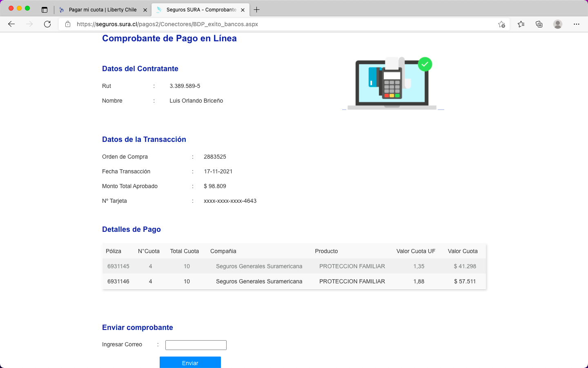Click the browser back arrow
Image resolution: width=588 pixels, height=368 pixels.
11,24
